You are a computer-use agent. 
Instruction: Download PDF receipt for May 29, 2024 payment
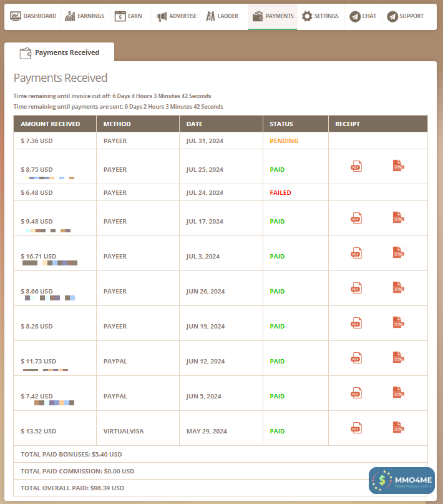(356, 428)
